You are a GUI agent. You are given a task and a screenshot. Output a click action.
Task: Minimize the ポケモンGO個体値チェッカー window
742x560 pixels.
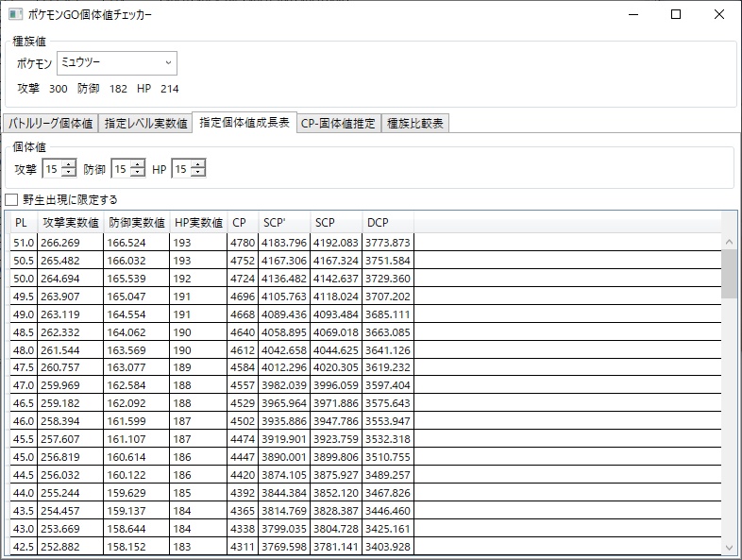(x=633, y=14)
